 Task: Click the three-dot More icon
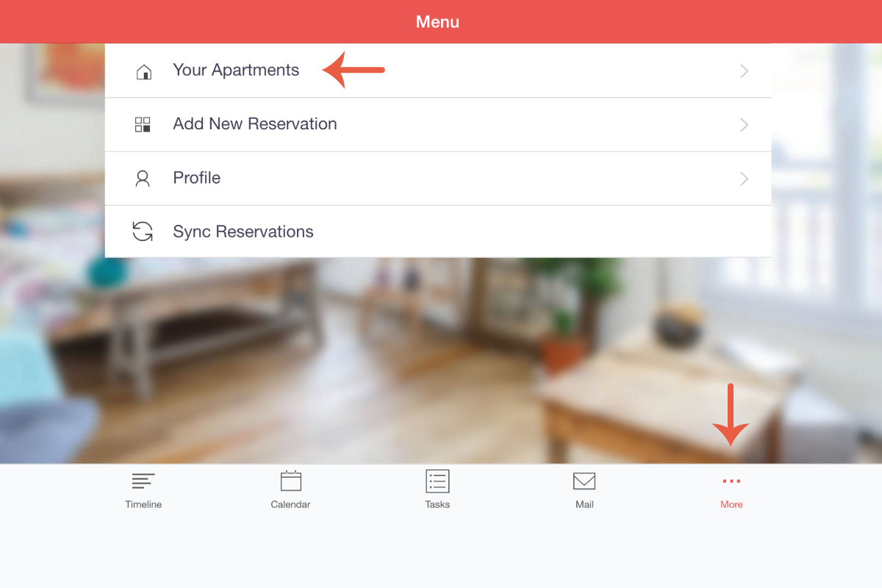point(731,481)
